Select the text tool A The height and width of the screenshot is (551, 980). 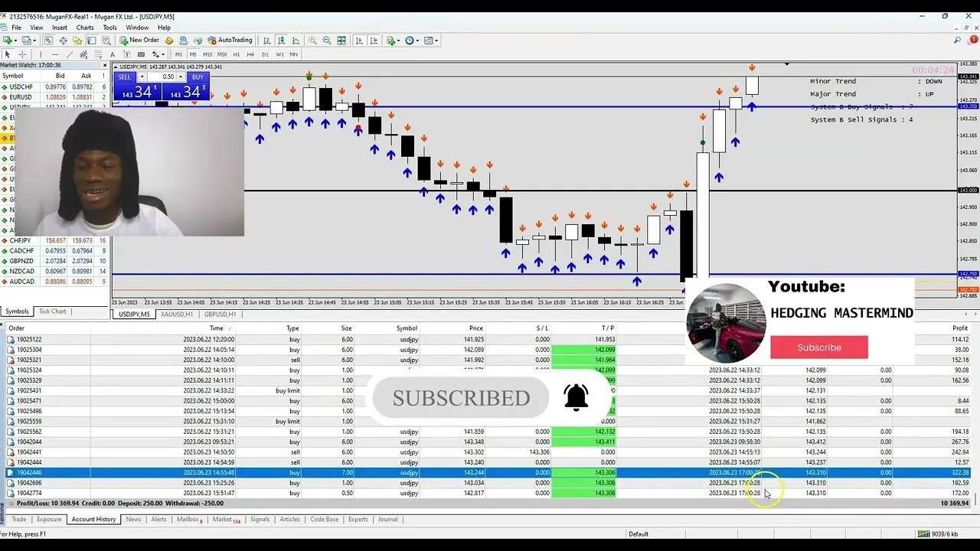[x=113, y=54]
